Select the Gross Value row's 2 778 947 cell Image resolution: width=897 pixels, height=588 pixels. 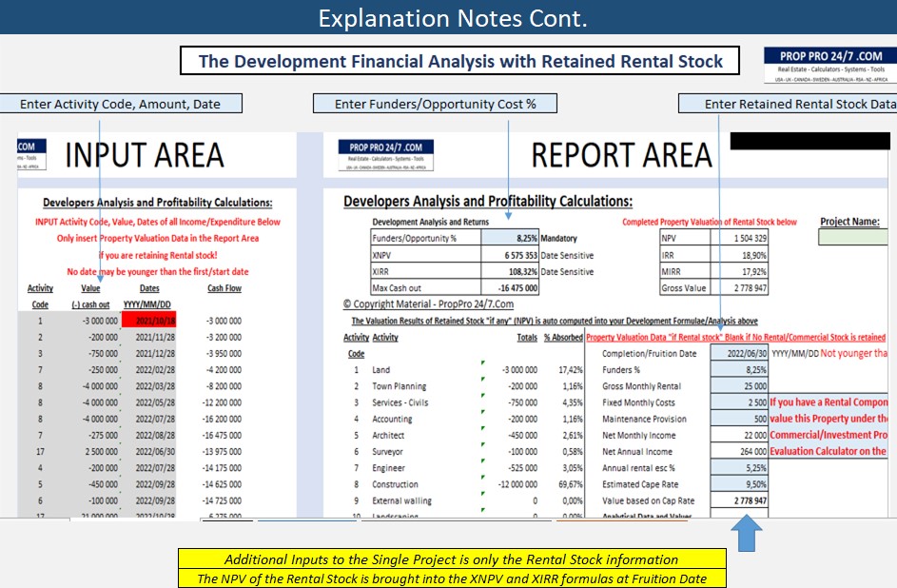[x=739, y=288]
